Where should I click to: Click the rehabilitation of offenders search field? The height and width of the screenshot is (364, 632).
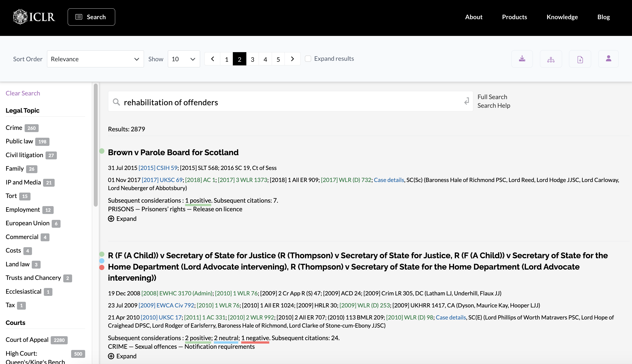pyautogui.click(x=290, y=102)
